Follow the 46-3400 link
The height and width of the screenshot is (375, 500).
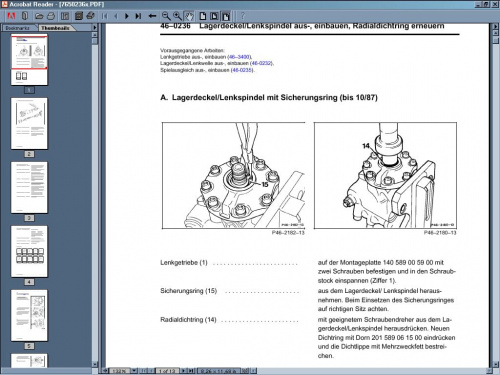(x=239, y=57)
